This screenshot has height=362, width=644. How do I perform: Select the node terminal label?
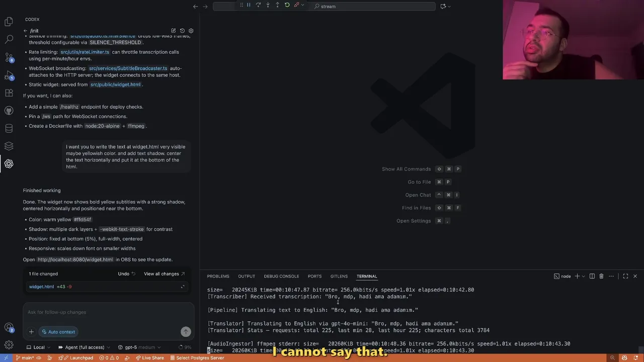tap(562, 276)
